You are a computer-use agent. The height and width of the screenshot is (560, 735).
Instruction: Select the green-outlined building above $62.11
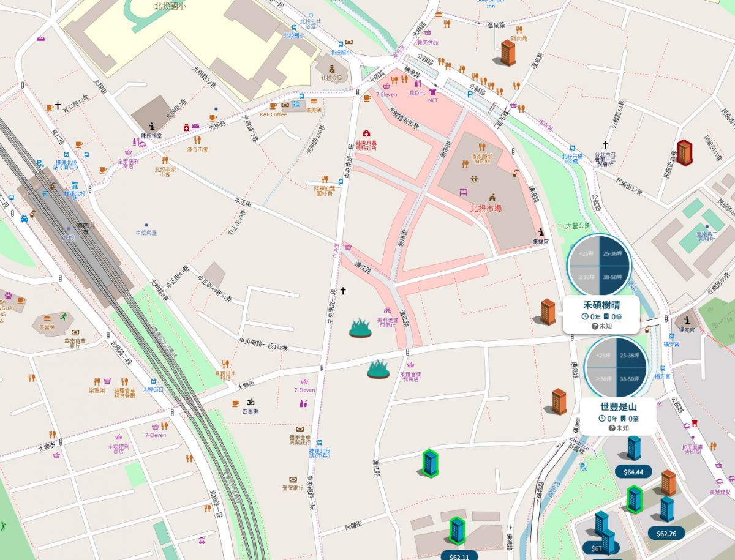coord(456,530)
